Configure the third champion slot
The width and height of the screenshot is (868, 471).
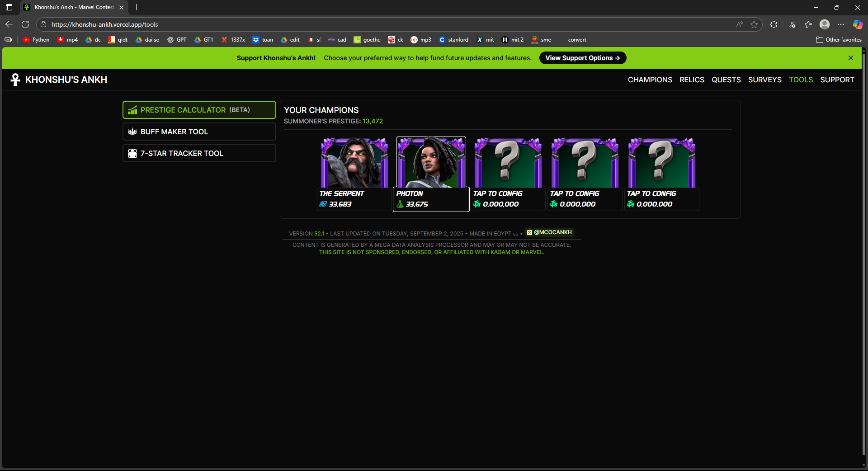508,174
